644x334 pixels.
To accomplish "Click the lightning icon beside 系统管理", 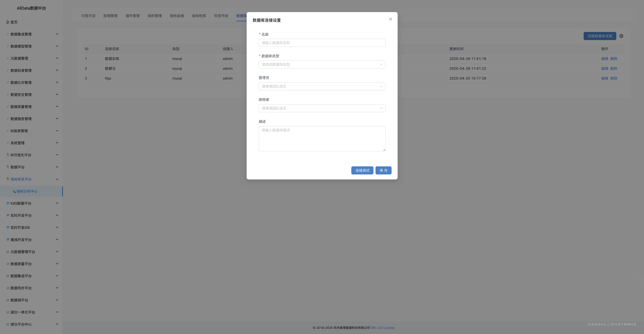I will pos(8,143).
